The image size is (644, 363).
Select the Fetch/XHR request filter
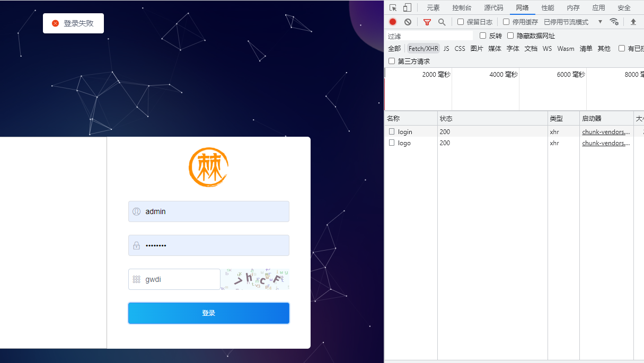tap(424, 48)
